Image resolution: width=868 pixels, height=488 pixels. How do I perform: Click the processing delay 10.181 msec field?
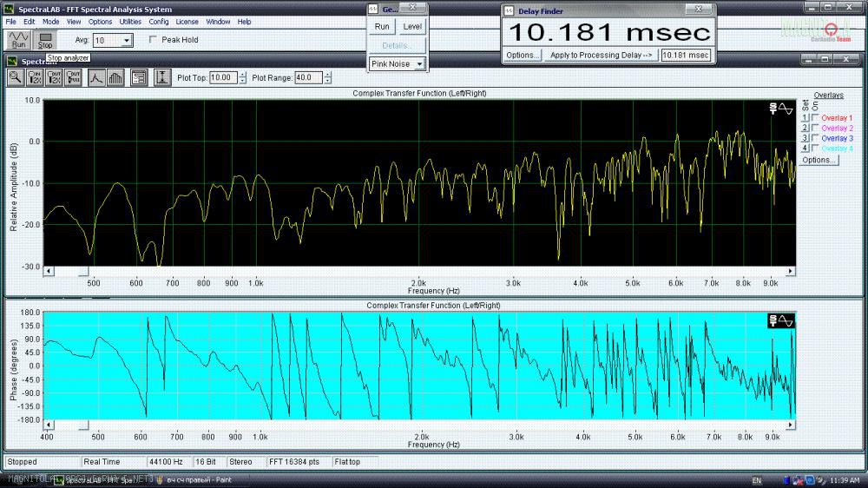click(x=686, y=55)
